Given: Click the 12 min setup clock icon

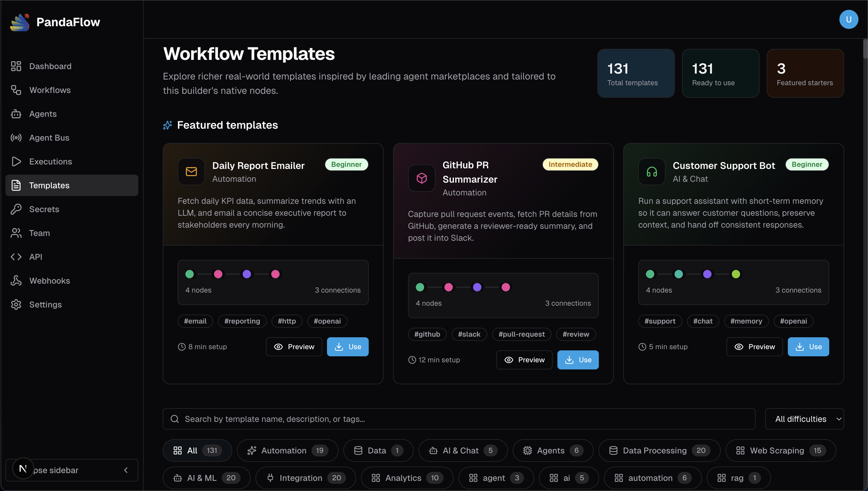Looking at the screenshot, I should pyautogui.click(x=412, y=360).
